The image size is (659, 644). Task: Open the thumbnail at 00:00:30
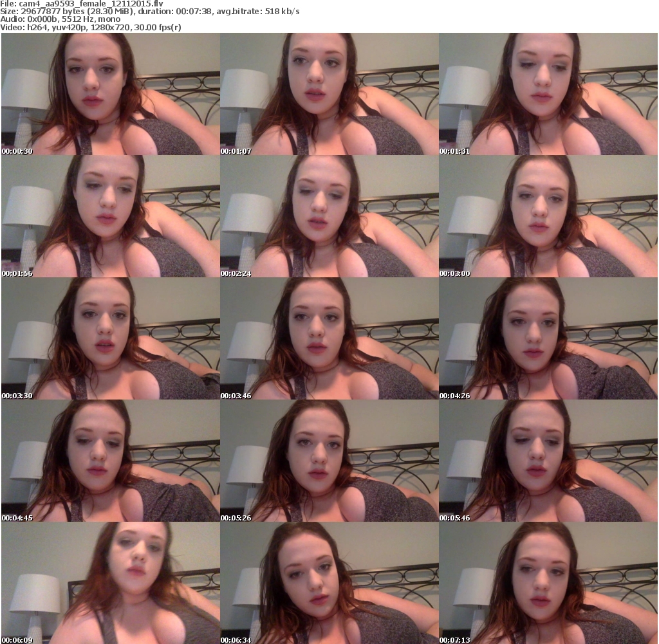111,94
